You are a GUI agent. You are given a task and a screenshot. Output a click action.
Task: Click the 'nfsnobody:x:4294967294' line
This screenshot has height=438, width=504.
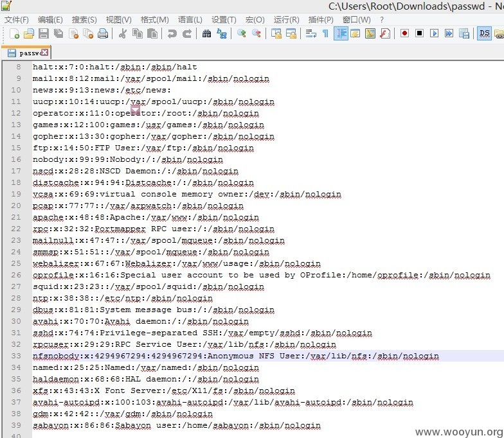point(236,356)
